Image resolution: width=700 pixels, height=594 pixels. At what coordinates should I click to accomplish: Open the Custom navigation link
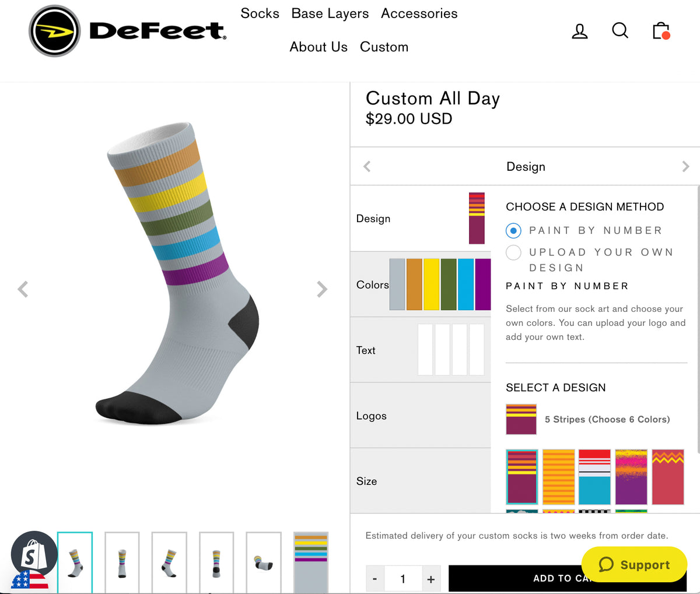click(x=384, y=47)
